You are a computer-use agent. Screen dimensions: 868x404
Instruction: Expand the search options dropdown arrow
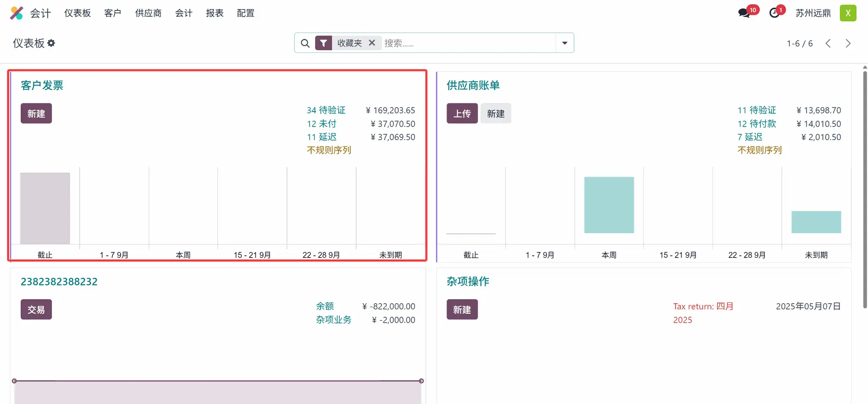[565, 43]
